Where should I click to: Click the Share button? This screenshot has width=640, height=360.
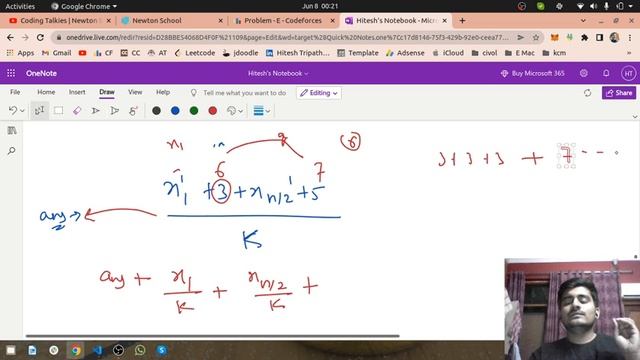tap(619, 93)
